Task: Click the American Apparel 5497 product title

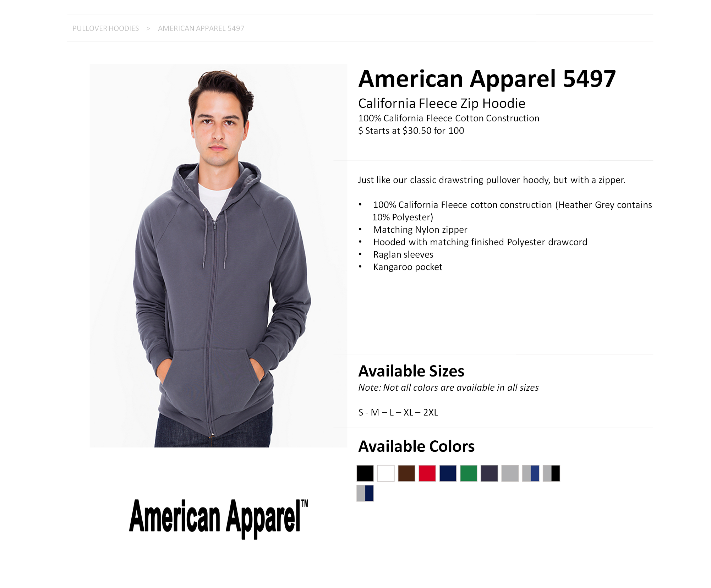Action: [x=487, y=79]
